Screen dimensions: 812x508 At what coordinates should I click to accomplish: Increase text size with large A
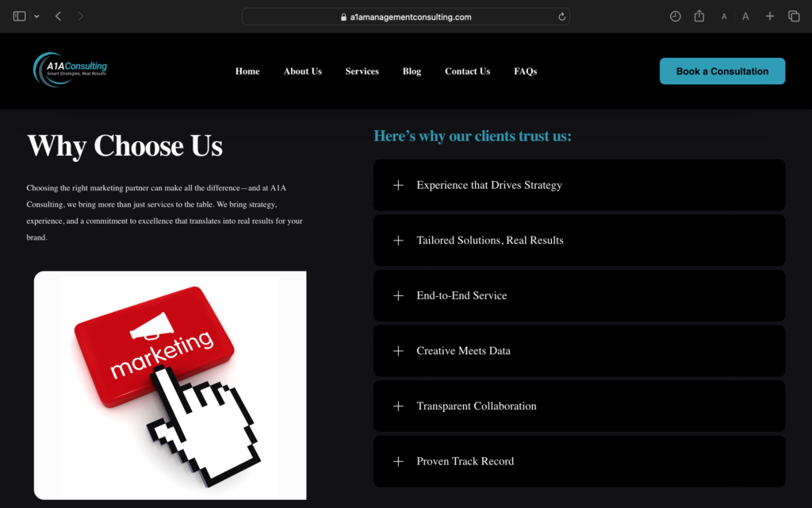tap(745, 17)
